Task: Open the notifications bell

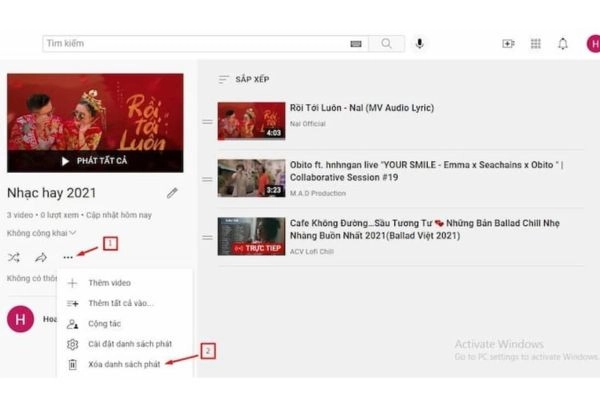Action: tap(562, 44)
